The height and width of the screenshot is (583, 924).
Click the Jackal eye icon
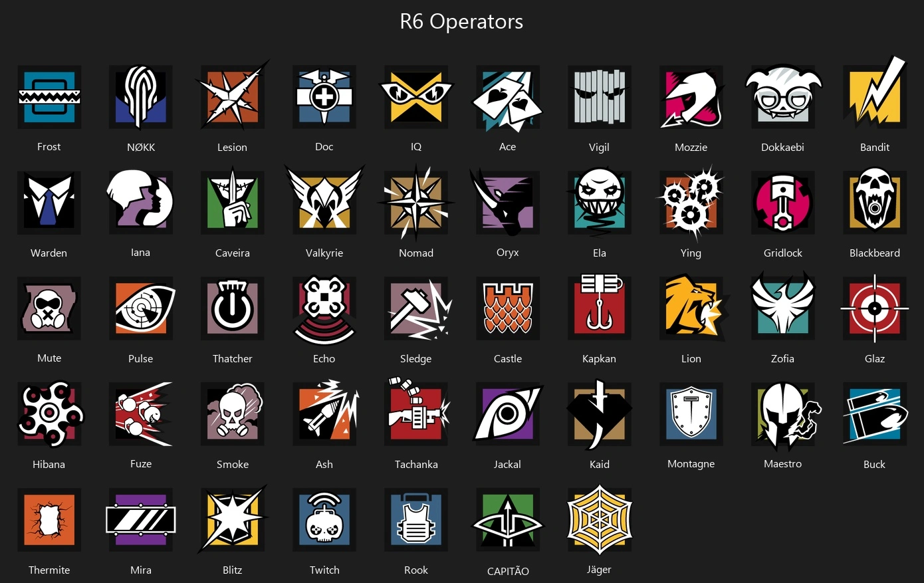pos(508,414)
